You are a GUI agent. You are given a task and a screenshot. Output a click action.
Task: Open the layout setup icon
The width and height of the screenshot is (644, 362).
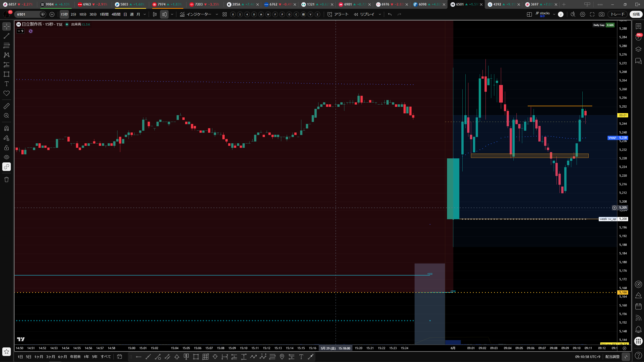click(x=529, y=14)
